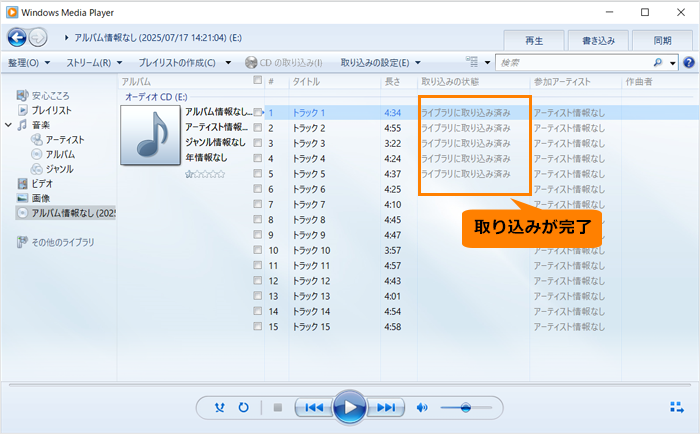
Task: Select the CD entry アルバム情報なし in sidebar
Action: tap(66, 213)
